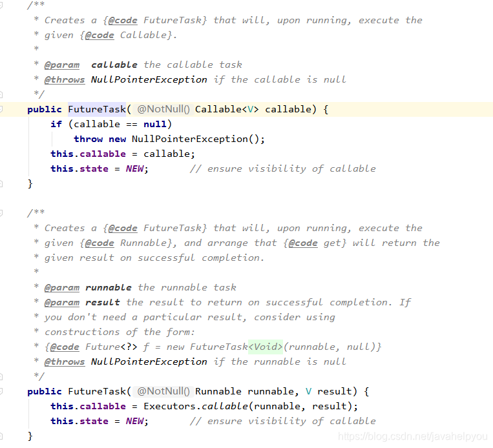The height and width of the screenshot is (448, 493).
Task: Click bold 'result' in the Javadoc param line
Action: [x=103, y=302]
